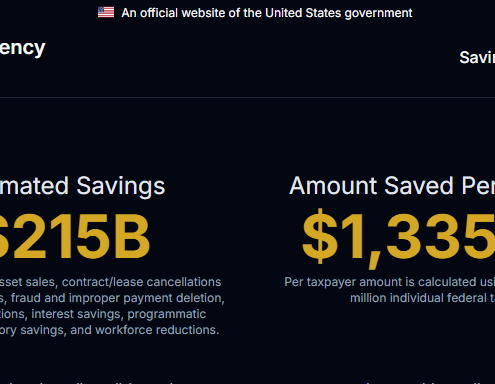Image resolution: width=495 pixels, height=384 pixels.
Task: Click the horizontal divider under the header
Action: (247, 97)
